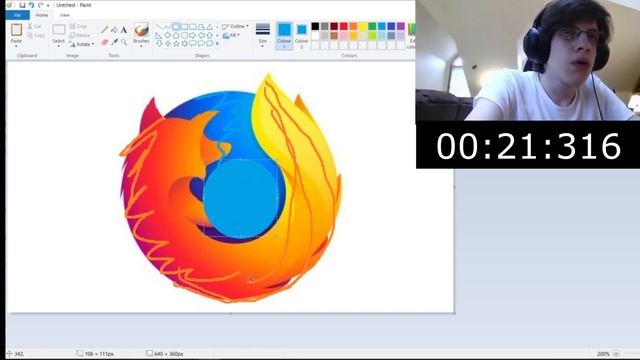This screenshot has height=360, width=640.
Task: Open the Customize Quick Access Toolbar arrow
Action: pos(48,5)
